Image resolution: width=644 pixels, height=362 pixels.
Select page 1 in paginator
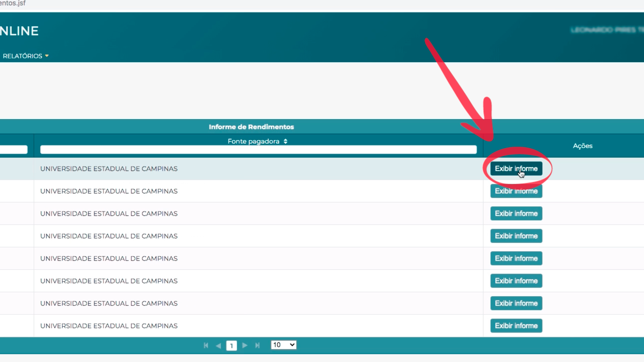(x=231, y=346)
